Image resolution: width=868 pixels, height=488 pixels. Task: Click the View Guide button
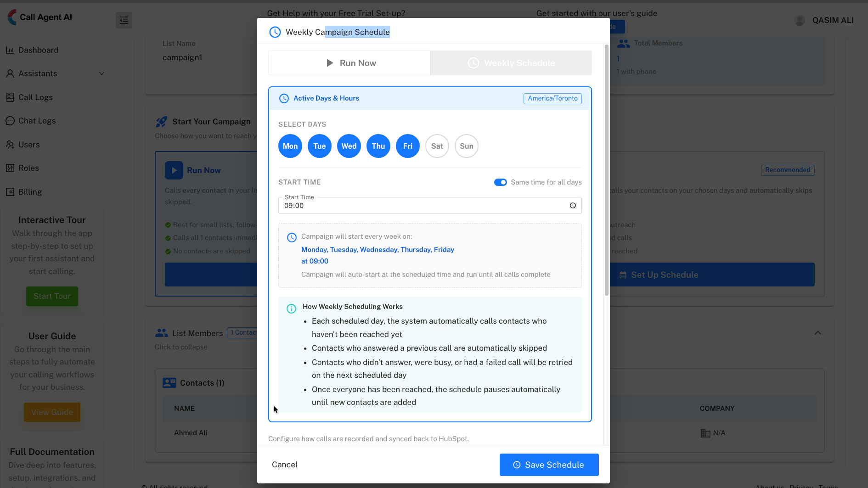coord(52,412)
